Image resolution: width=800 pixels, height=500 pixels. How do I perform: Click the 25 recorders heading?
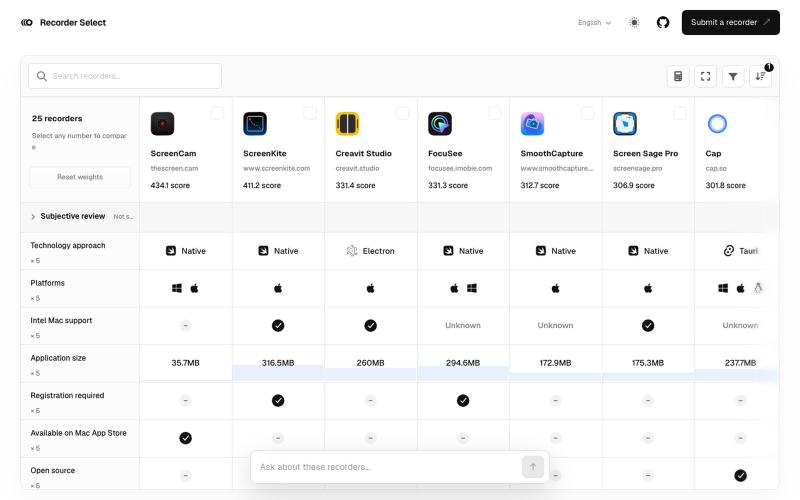(x=57, y=118)
